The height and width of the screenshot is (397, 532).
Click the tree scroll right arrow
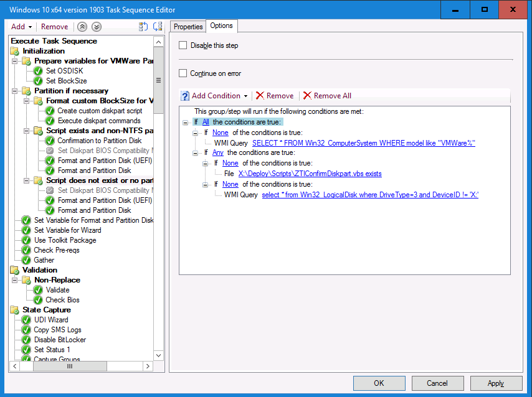click(148, 366)
